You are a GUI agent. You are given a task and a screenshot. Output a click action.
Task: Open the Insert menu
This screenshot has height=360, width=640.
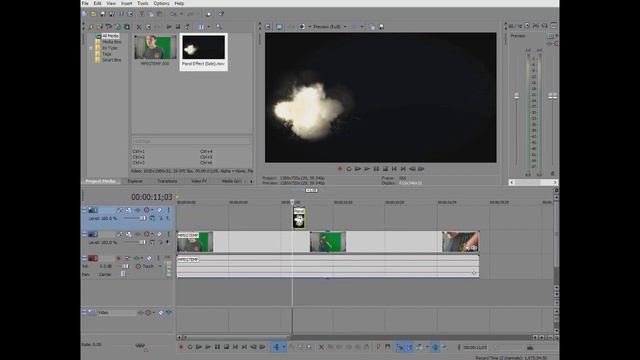click(127, 3)
